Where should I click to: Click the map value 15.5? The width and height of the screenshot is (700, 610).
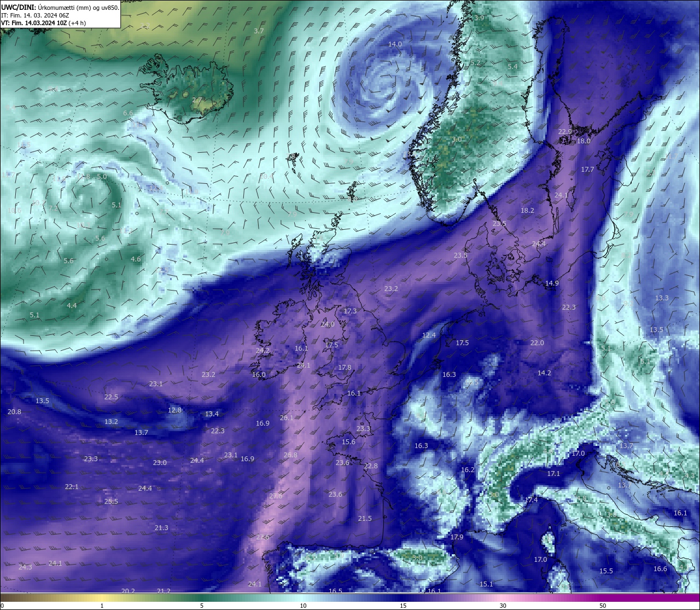[606, 571]
